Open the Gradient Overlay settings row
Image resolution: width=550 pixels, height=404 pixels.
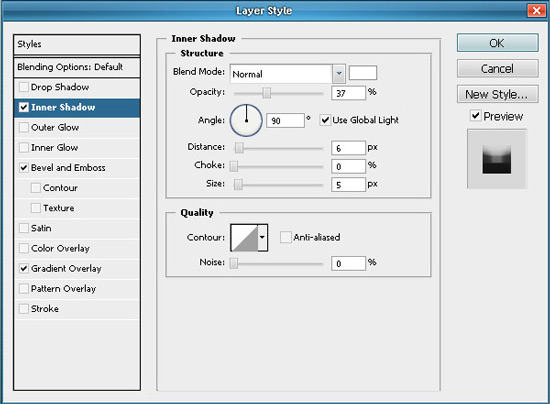(x=77, y=269)
